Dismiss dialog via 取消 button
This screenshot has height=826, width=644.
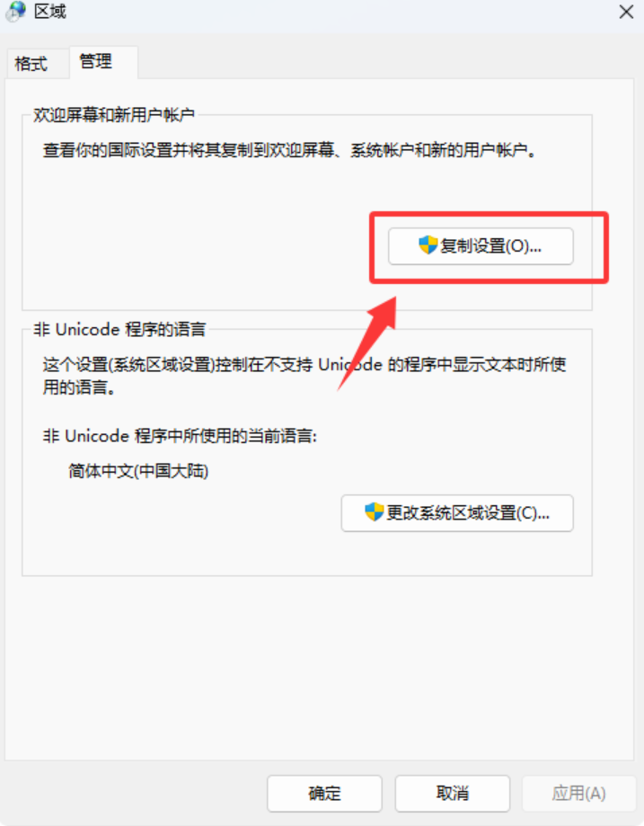(453, 793)
